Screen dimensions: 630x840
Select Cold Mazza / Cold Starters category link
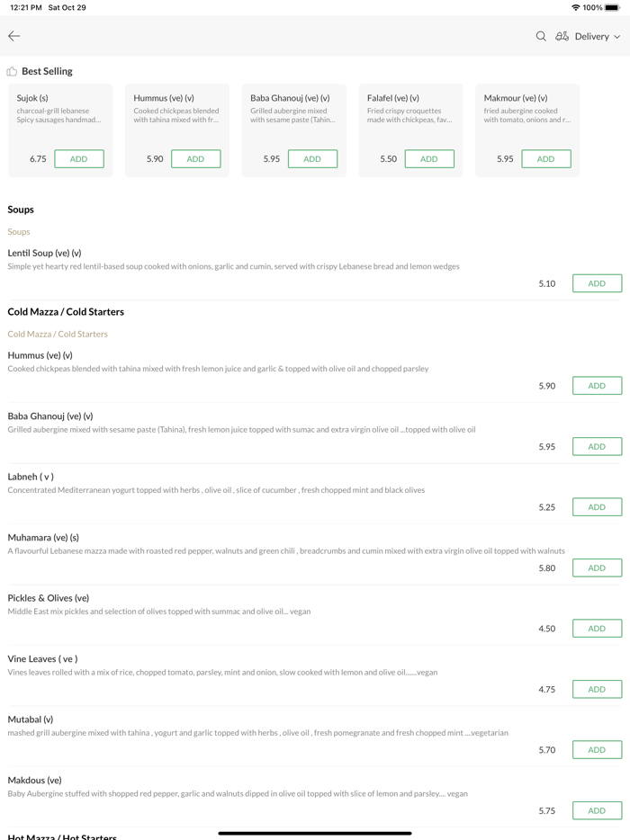(x=58, y=334)
